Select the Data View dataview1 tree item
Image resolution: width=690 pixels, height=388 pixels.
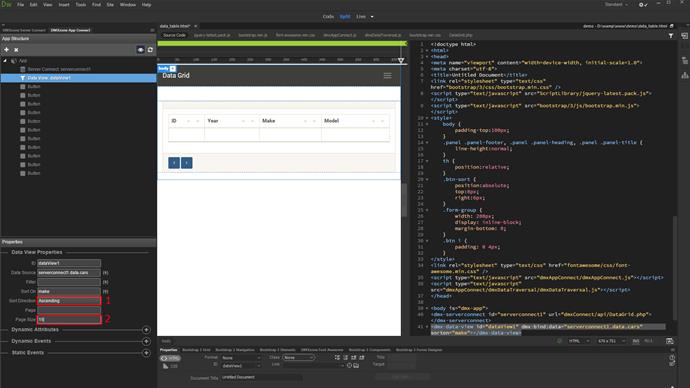[x=78, y=78]
